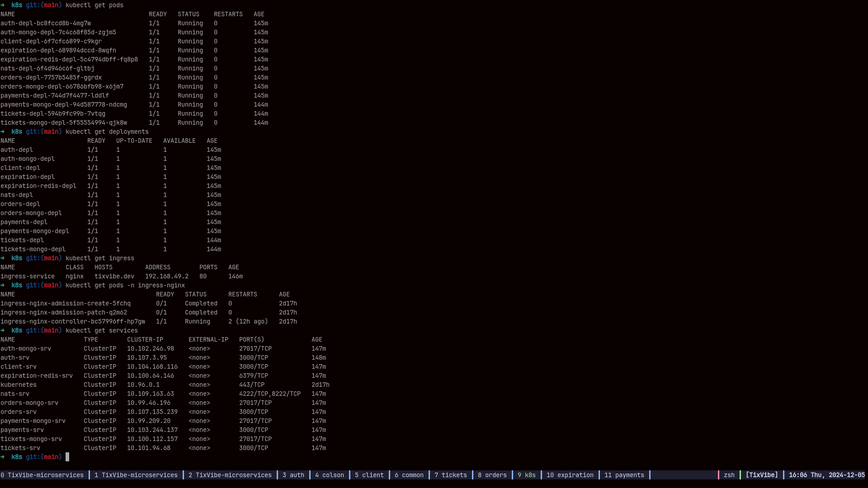Switch to tmux window 3 auth
The image size is (868, 488).
click(x=293, y=475)
